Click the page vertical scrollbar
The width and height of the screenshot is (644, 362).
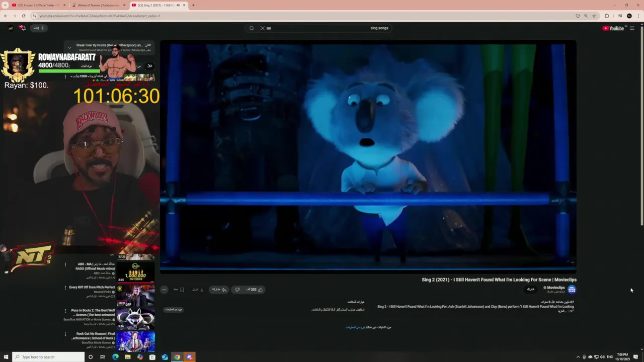coord(641,126)
